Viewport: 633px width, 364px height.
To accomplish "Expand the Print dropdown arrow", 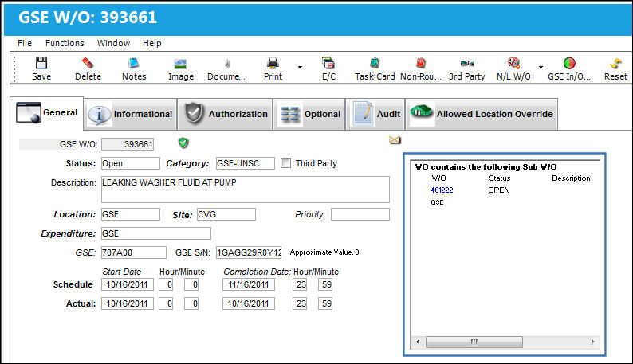I will pos(300,67).
